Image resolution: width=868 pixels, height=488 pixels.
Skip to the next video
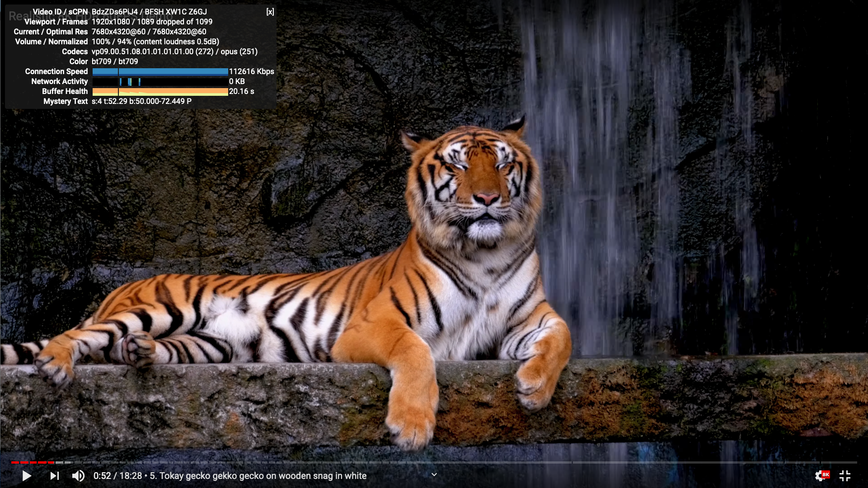(55, 476)
